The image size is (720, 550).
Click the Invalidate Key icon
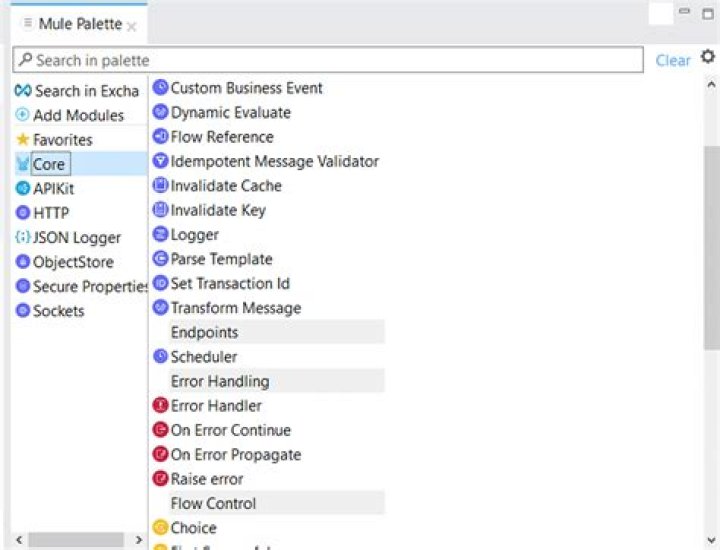pos(160,209)
